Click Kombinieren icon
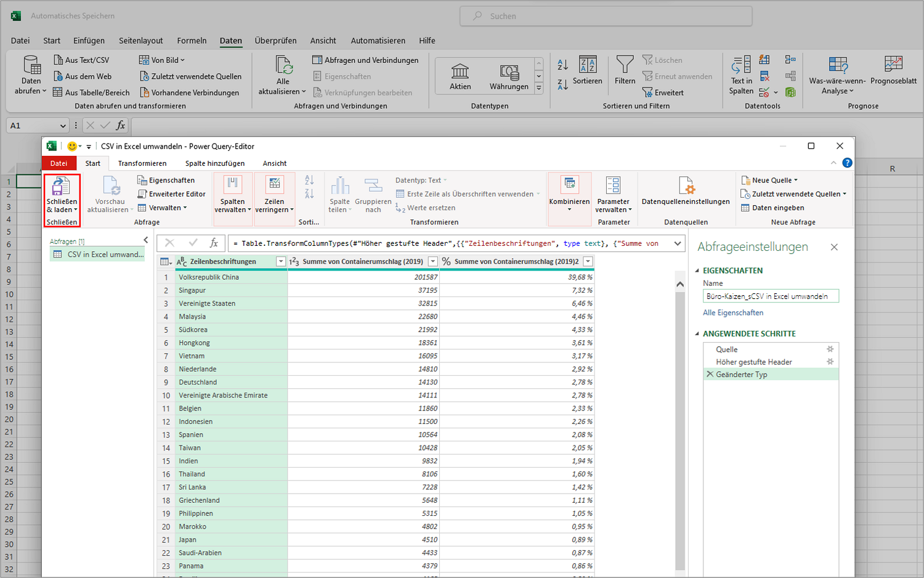924x578 pixels. (570, 184)
